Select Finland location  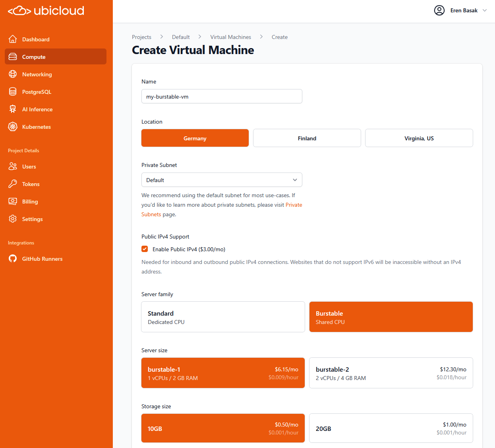click(x=307, y=138)
